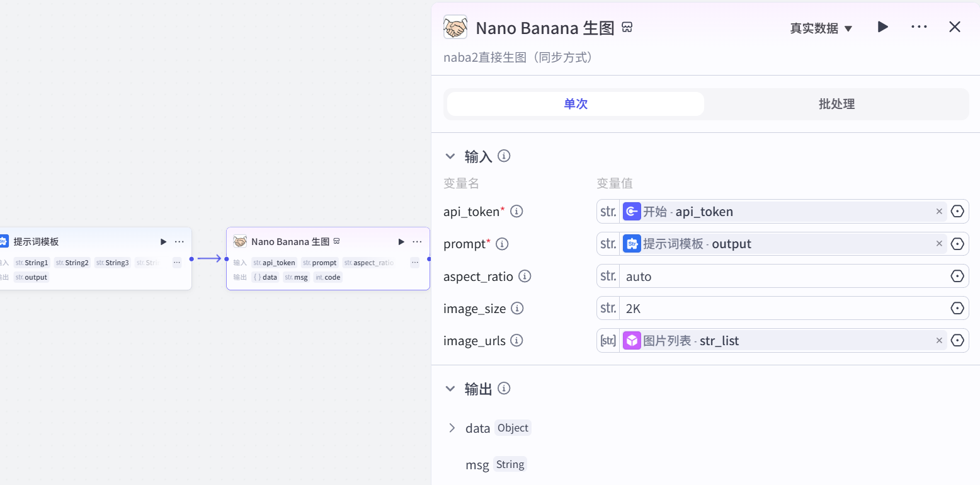
Task: Remove the 图片列表 str_list reference
Action: click(x=939, y=341)
